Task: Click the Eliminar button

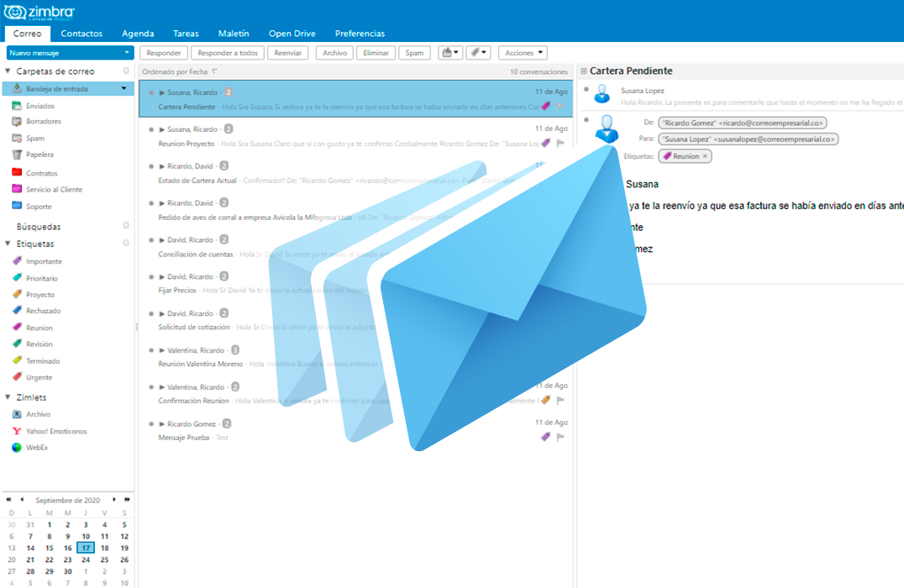Action: [375, 53]
